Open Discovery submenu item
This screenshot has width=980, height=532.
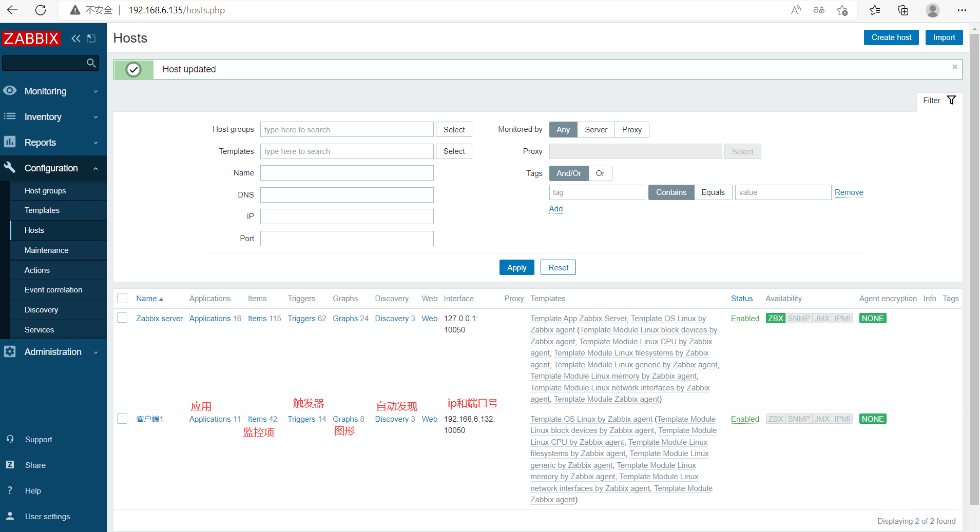click(58, 310)
